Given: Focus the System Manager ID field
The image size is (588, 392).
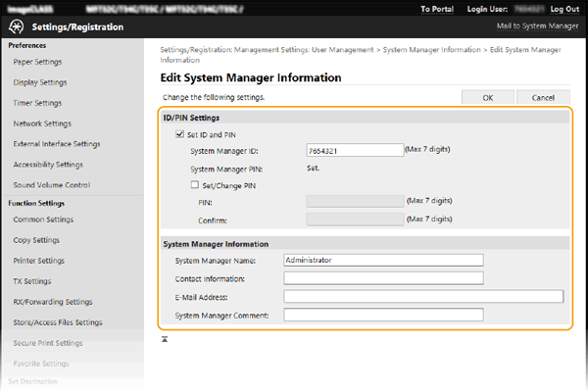Looking at the screenshot, I should point(354,151).
